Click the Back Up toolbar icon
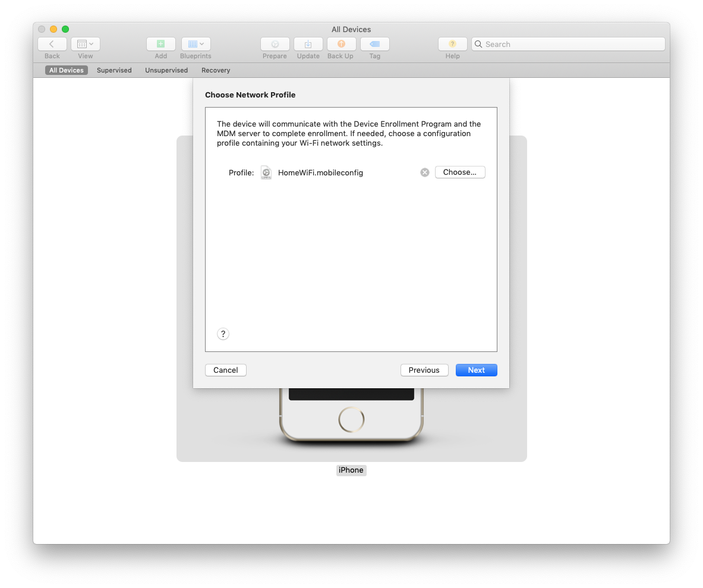 (x=341, y=44)
